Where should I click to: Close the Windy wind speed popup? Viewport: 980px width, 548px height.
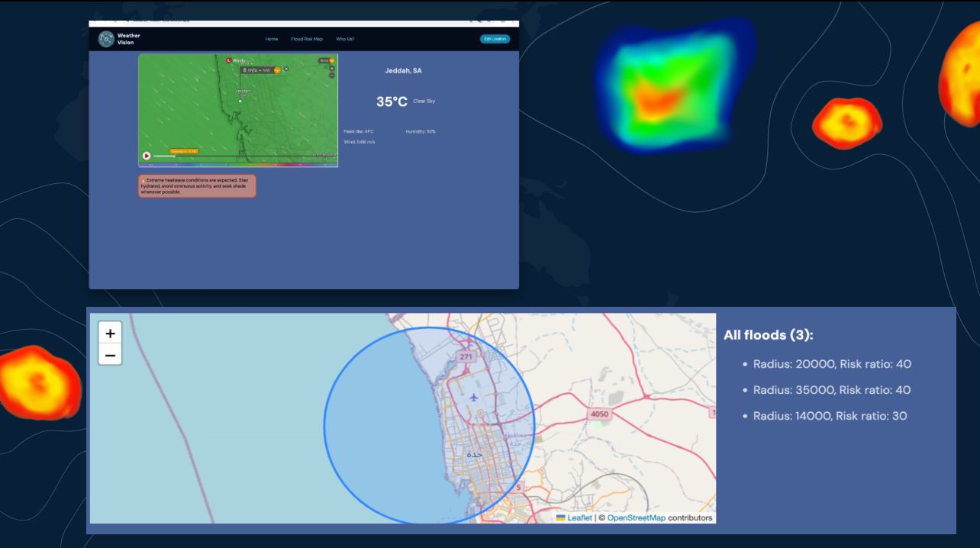[x=286, y=69]
